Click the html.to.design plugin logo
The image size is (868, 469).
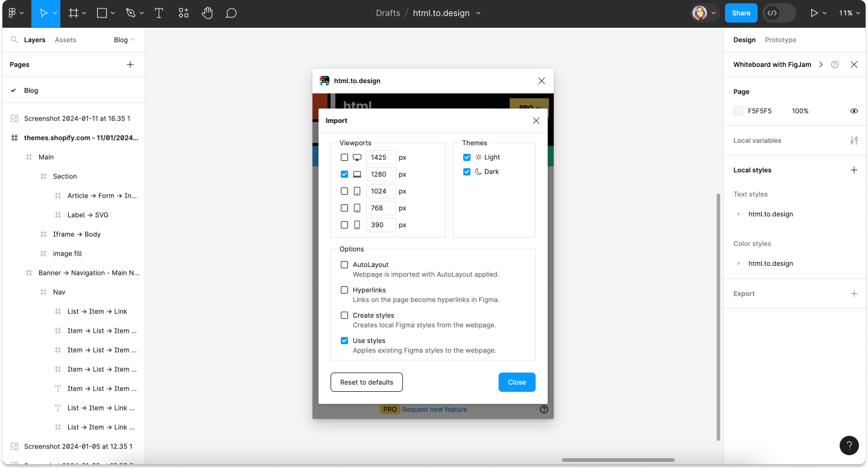point(325,81)
